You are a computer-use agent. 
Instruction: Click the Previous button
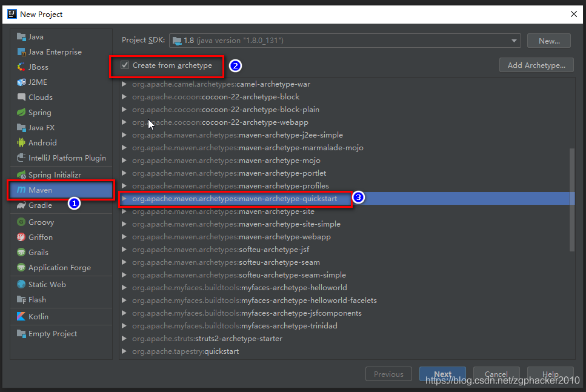[388, 374]
